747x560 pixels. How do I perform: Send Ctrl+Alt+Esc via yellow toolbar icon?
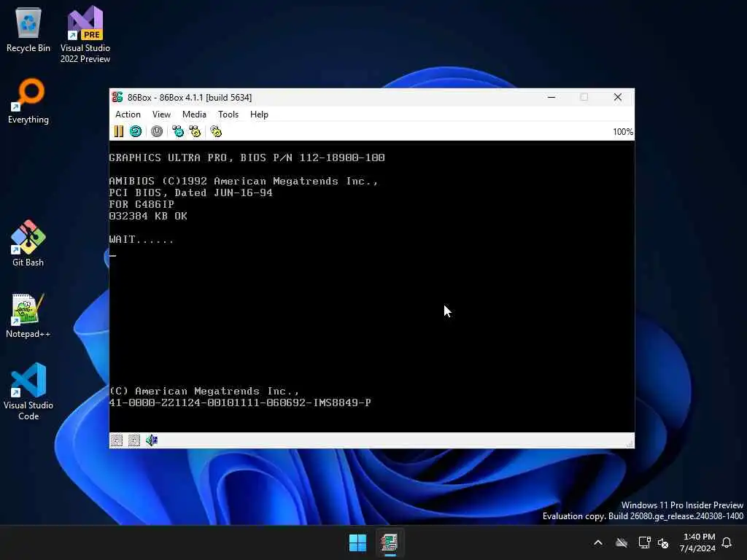coord(195,131)
